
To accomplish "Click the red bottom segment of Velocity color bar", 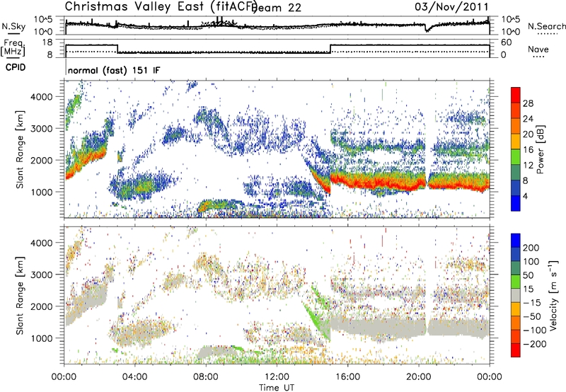I will pyautogui.click(x=516, y=350).
